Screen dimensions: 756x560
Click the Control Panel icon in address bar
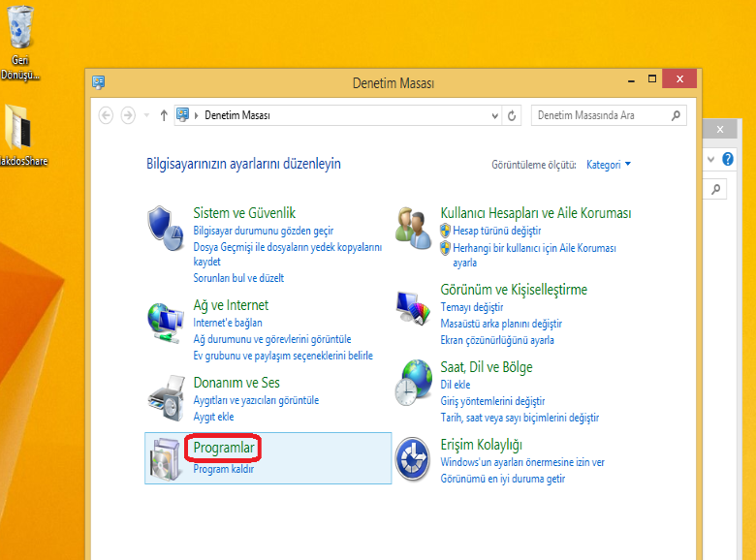click(x=183, y=114)
